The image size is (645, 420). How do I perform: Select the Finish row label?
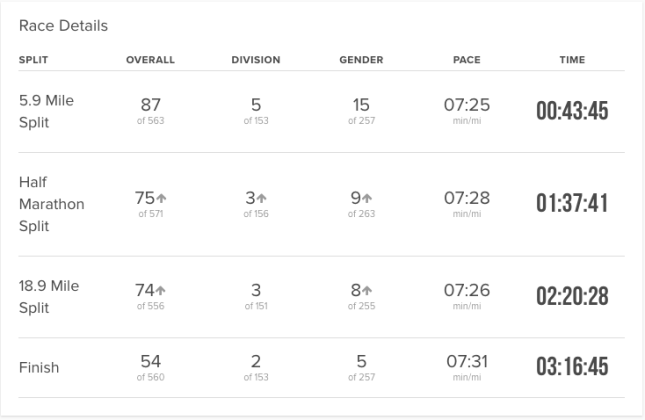tap(39, 367)
